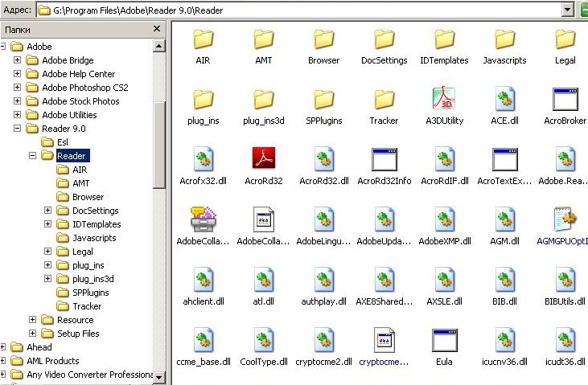
Task: Expand the Adobe Bridge tree node
Action: pyautogui.click(x=17, y=60)
